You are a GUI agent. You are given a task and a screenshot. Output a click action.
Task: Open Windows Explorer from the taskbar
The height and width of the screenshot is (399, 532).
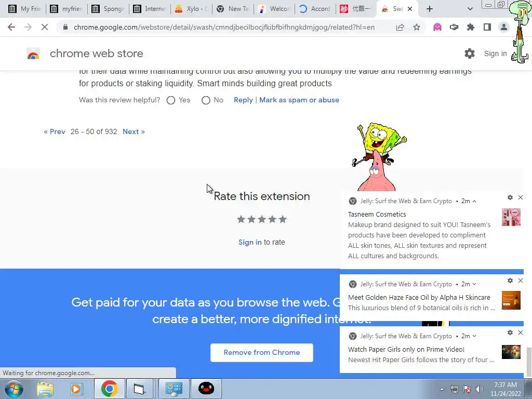45,389
